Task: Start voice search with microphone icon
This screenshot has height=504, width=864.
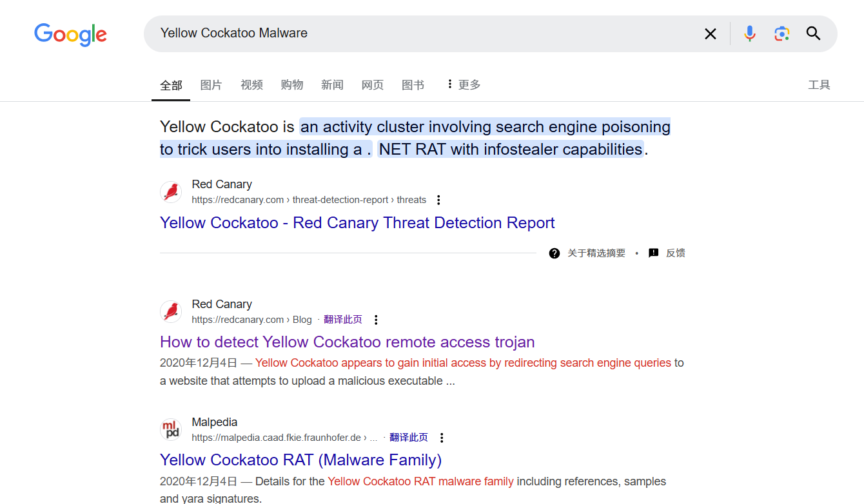Action: point(749,34)
